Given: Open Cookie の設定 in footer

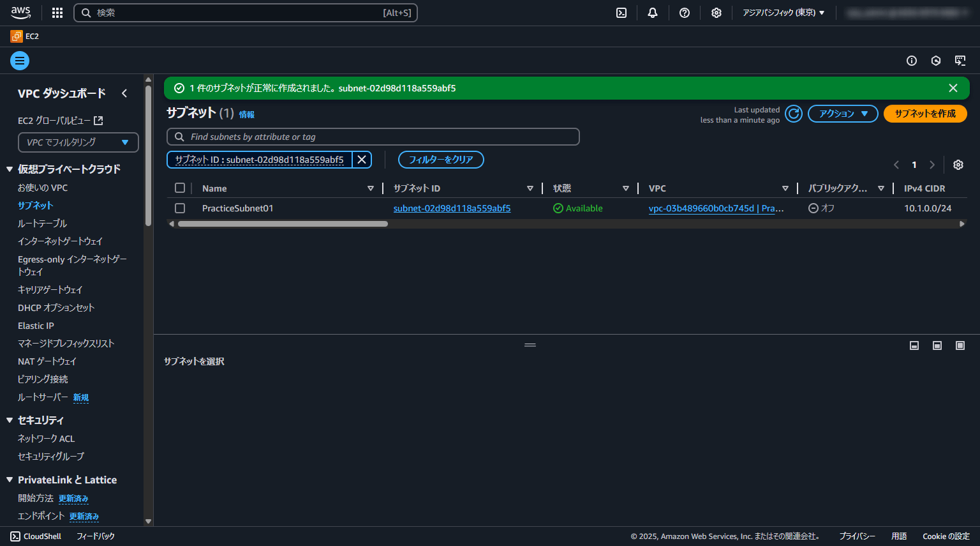Looking at the screenshot, I should [x=946, y=536].
